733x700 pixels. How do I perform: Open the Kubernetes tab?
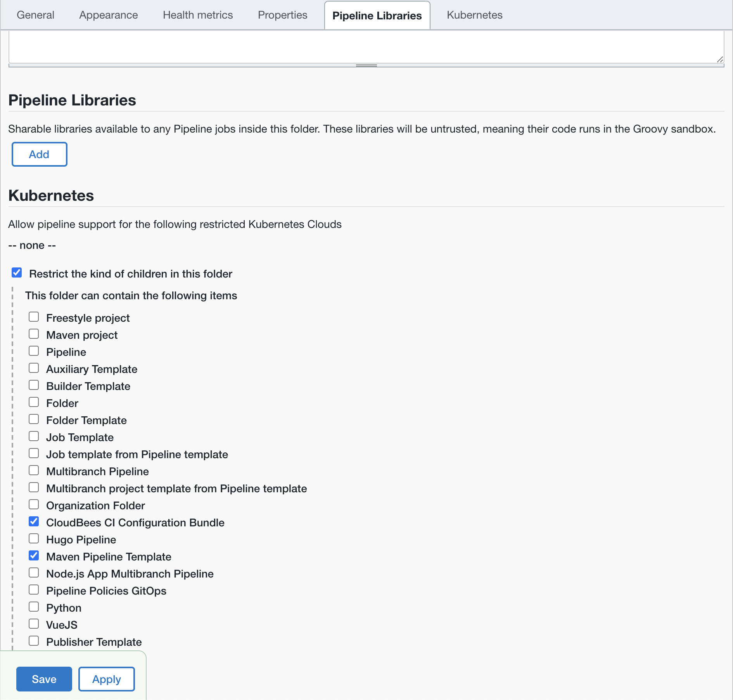[x=474, y=15]
